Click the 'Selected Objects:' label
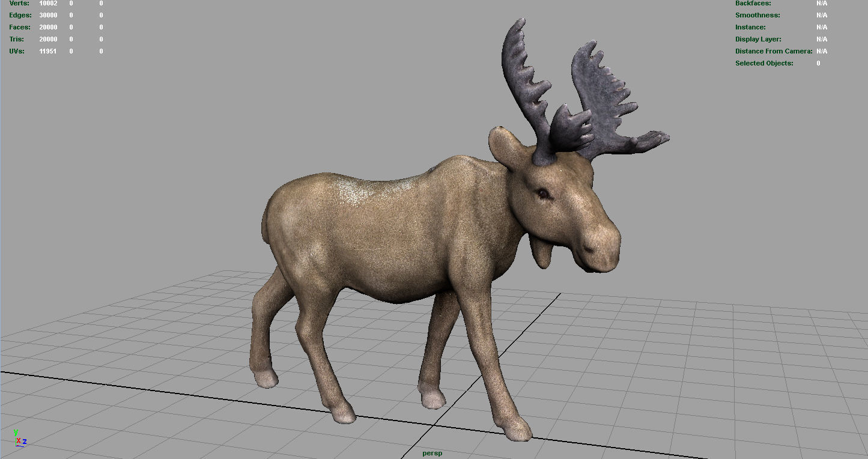The width and height of the screenshot is (868, 459). coord(764,63)
